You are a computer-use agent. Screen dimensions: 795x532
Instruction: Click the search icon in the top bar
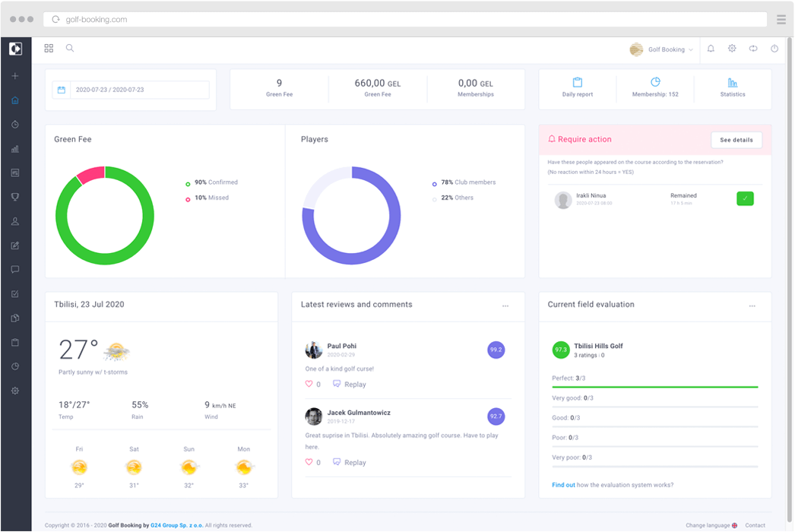(x=69, y=48)
